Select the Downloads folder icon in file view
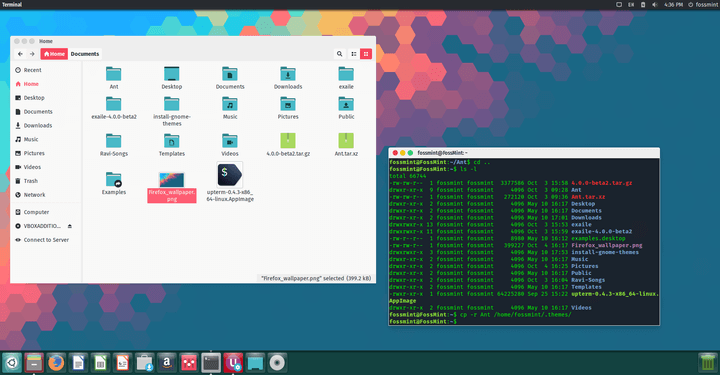Image resolution: width=720 pixels, height=375 pixels. click(x=288, y=74)
